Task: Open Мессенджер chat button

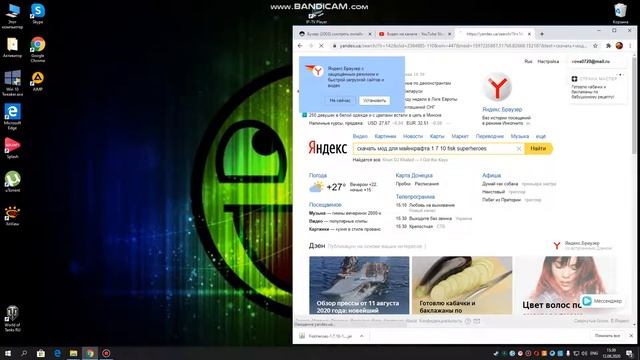Action: click(602, 301)
